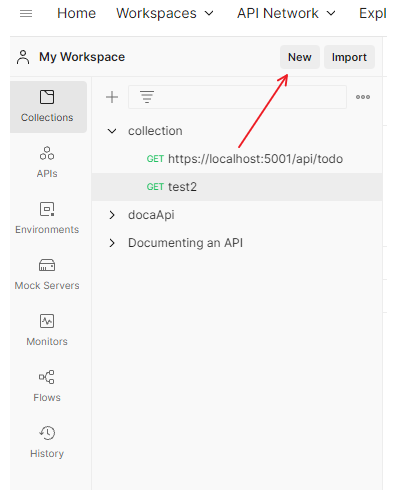The height and width of the screenshot is (494, 394).
Task: Expand the docaApi collection chevron
Action: click(112, 215)
